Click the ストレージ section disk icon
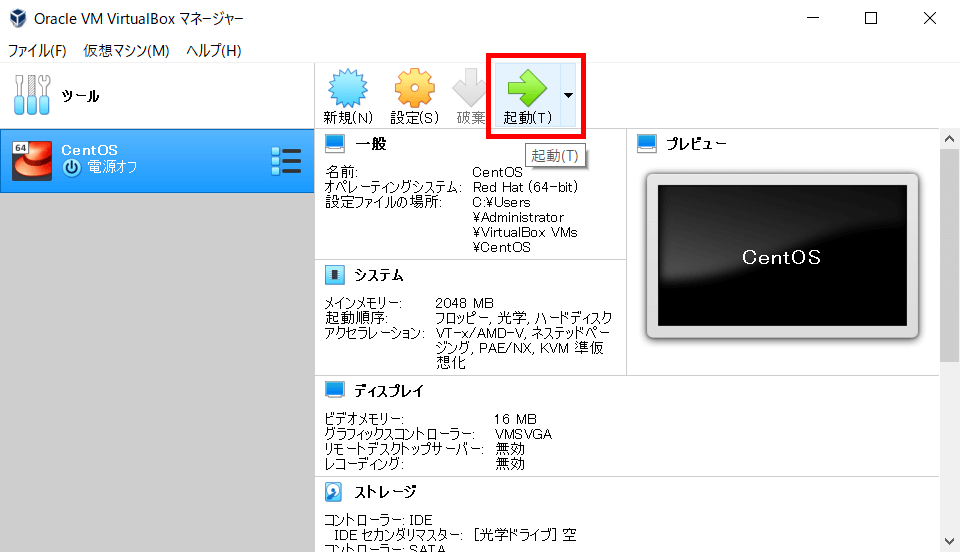Image resolution: width=960 pixels, height=552 pixels. point(334,491)
